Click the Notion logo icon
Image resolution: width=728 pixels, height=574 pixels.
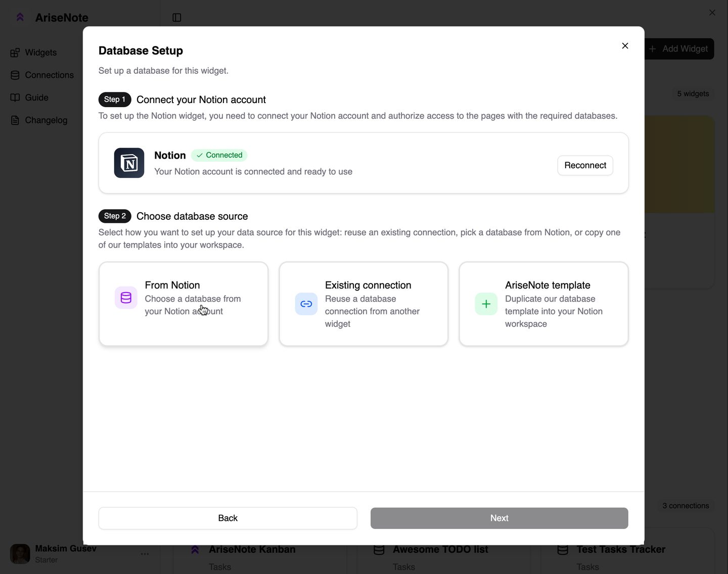click(x=129, y=163)
